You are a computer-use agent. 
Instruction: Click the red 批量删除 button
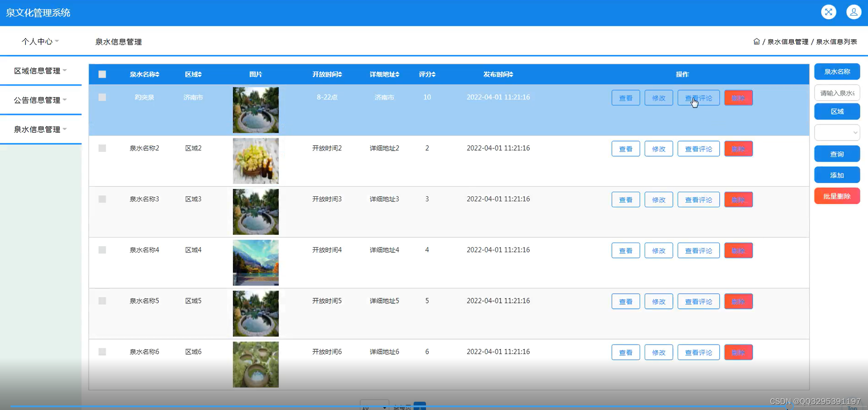(x=837, y=196)
